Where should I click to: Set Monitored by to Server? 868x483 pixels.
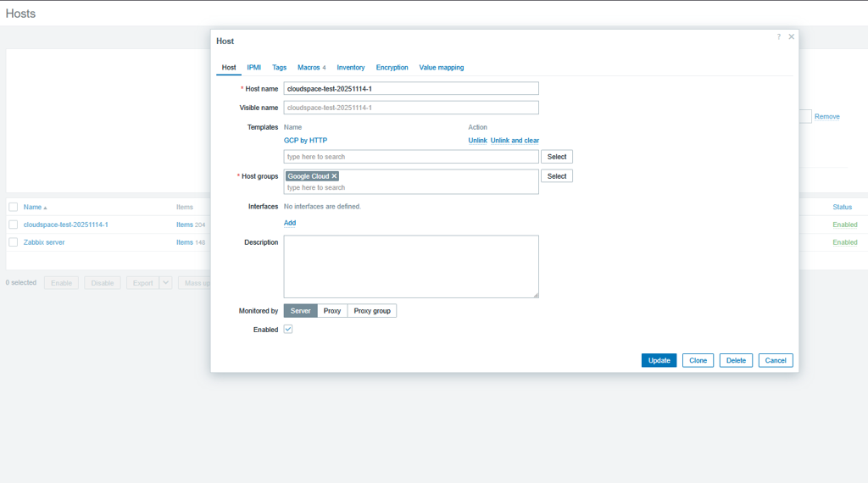click(x=300, y=311)
